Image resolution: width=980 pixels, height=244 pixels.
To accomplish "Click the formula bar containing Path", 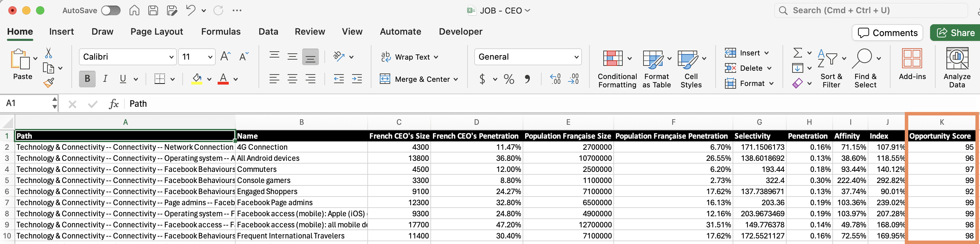I will click(x=552, y=104).
